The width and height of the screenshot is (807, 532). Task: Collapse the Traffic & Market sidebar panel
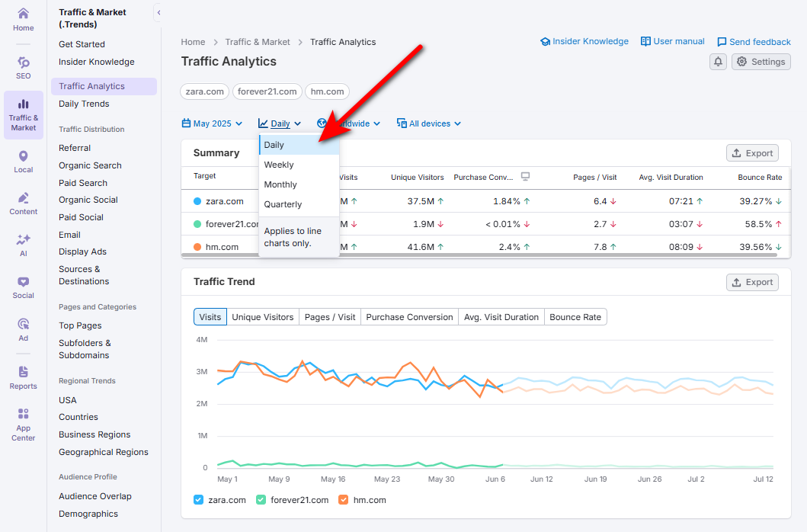(x=158, y=12)
